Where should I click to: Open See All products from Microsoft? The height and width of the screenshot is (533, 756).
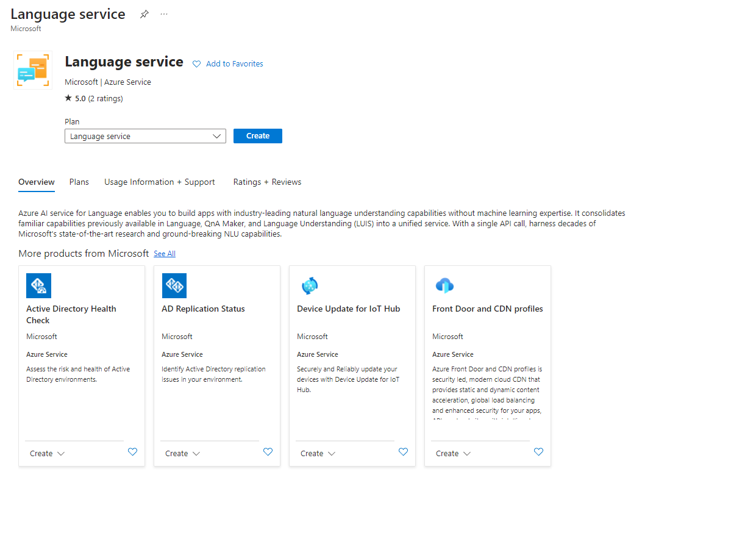pos(164,254)
